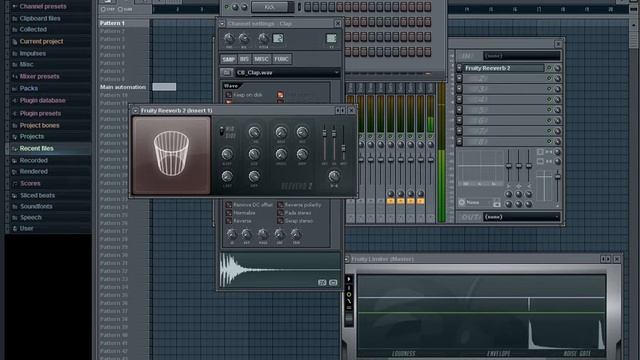Image resolution: width=640 pixels, height=360 pixels.
Task: Open mixer OUT output destination dropdown
Action: coord(522,217)
